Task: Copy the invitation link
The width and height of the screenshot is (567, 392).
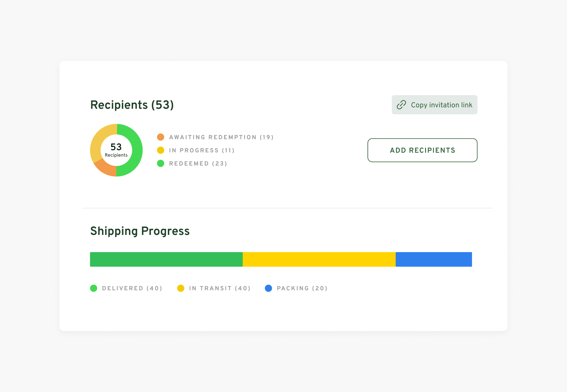Action: click(441, 105)
